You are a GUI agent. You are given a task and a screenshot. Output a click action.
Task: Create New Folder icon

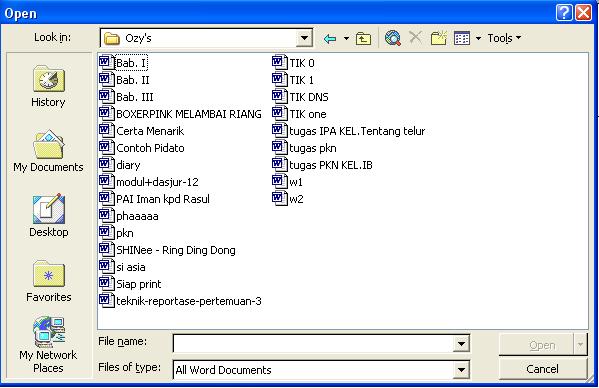(x=439, y=38)
